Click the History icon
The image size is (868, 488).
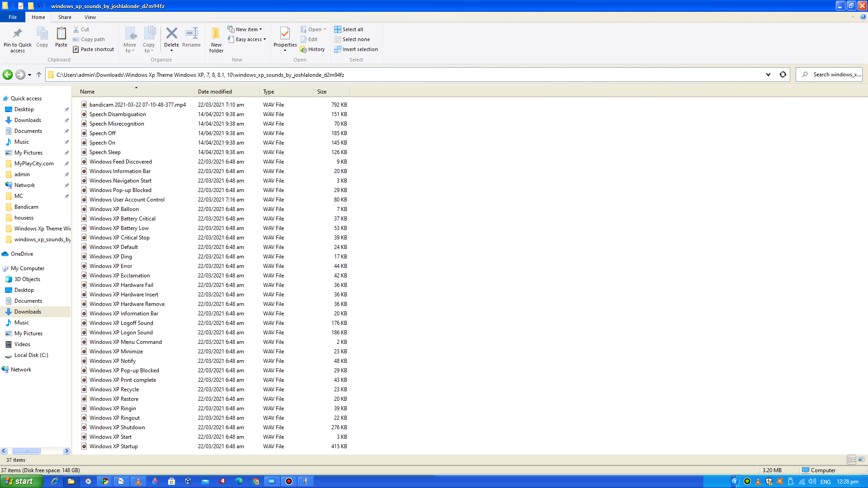click(x=312, y=49)
